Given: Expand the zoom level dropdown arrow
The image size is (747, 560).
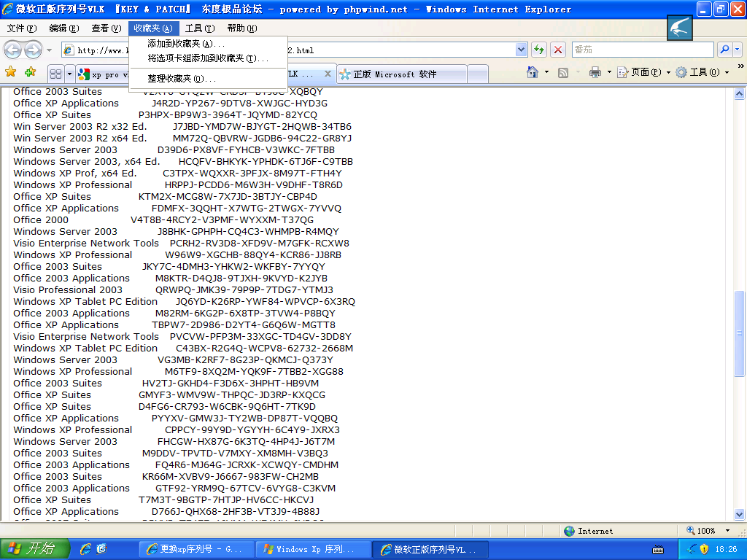Looking at the screenshot, I should (x=727, y=531).
